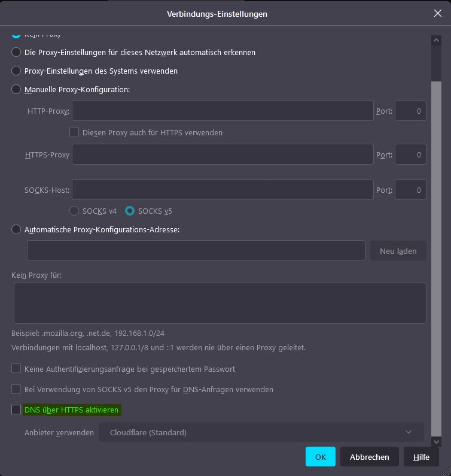Enable 'Diesen Proxy auch für HTTPS verwenden'

point(75,132)
